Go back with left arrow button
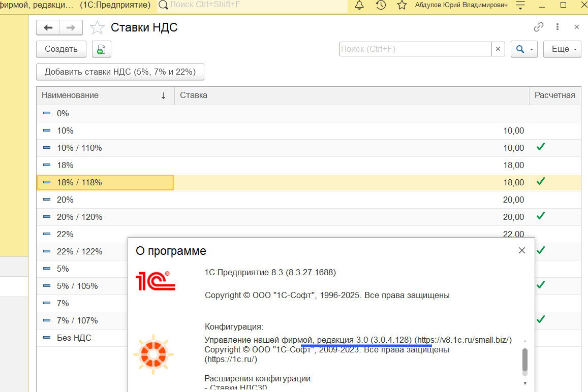 [48, 27]
